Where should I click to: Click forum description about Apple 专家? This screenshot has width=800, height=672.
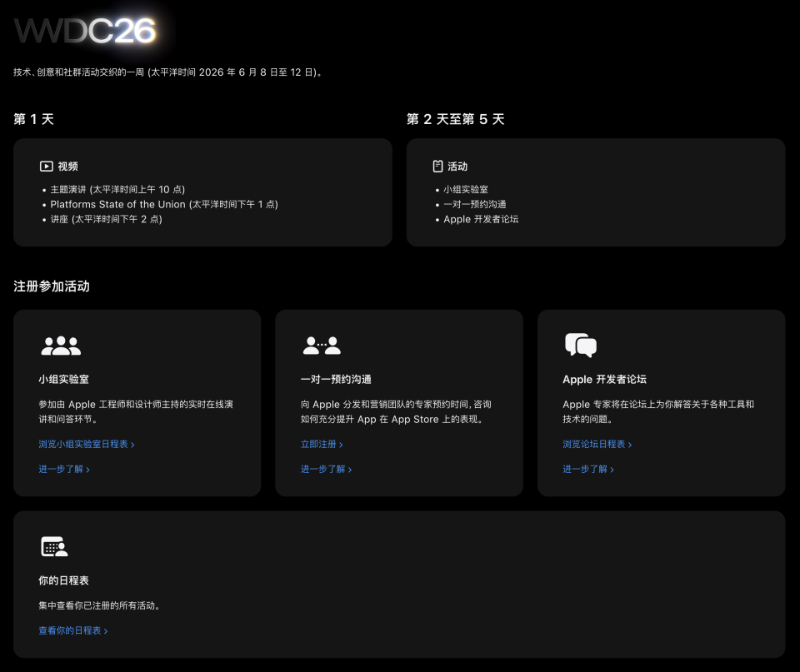[658, 411]
